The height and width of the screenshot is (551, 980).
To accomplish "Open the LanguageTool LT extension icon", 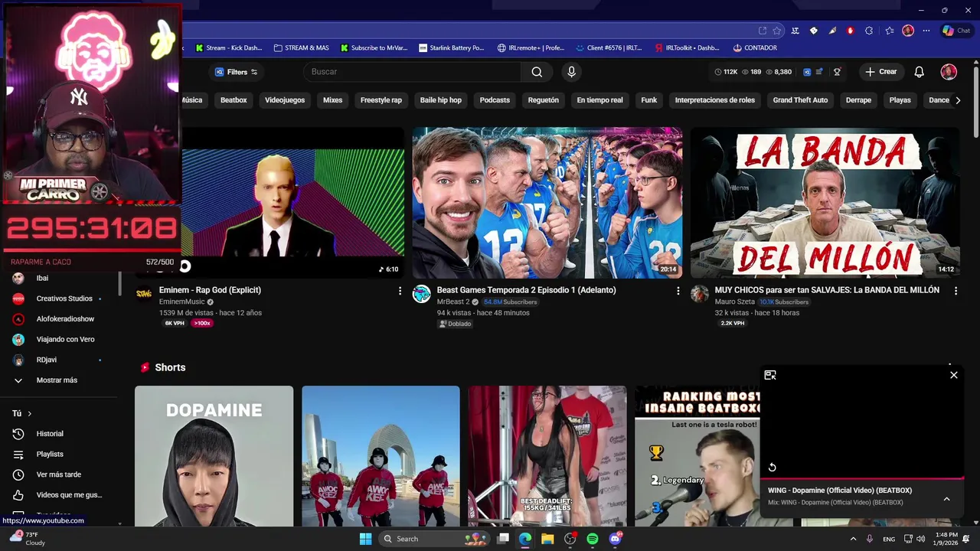I will point(795,31).
